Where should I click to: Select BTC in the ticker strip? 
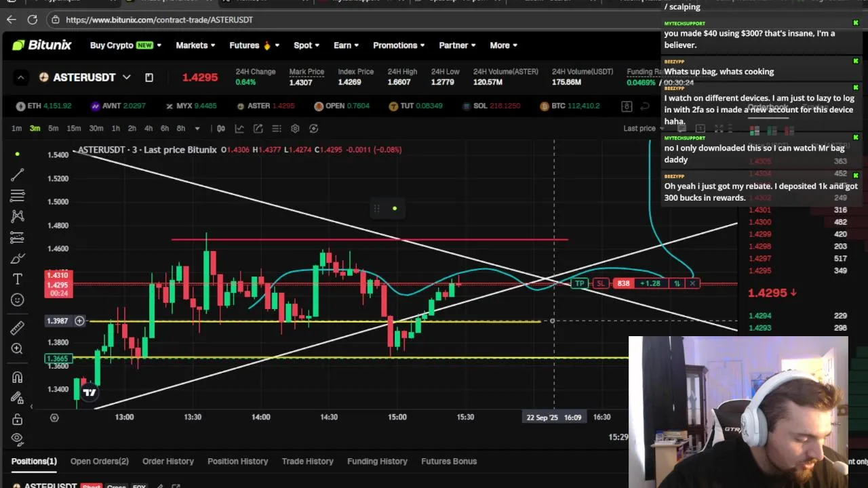click(x=570, y=106)
